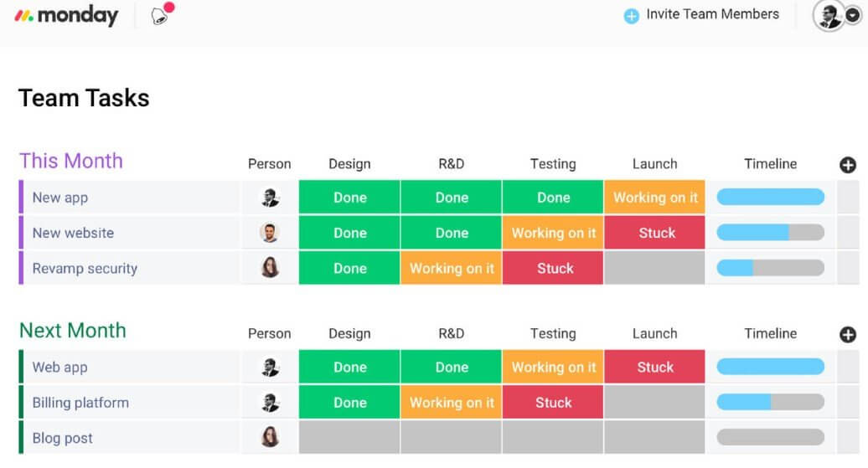
Task: Click the empty Design cell for Blog post
Action: click(349, 438)
